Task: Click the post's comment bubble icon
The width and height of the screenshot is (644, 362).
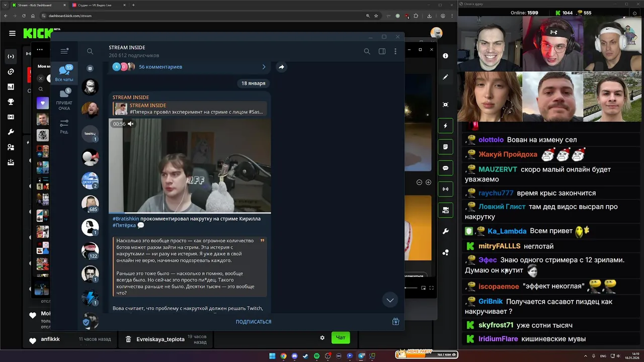Action: pos(141,225)
